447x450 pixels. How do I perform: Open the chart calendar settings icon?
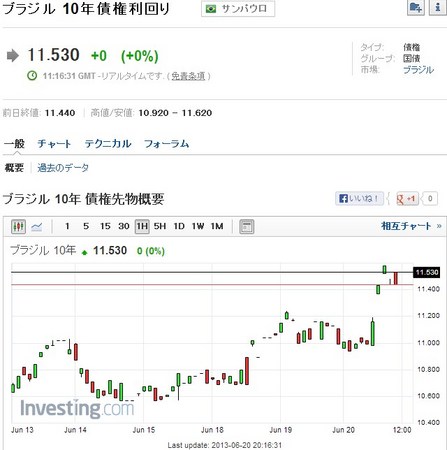(247, 227)
